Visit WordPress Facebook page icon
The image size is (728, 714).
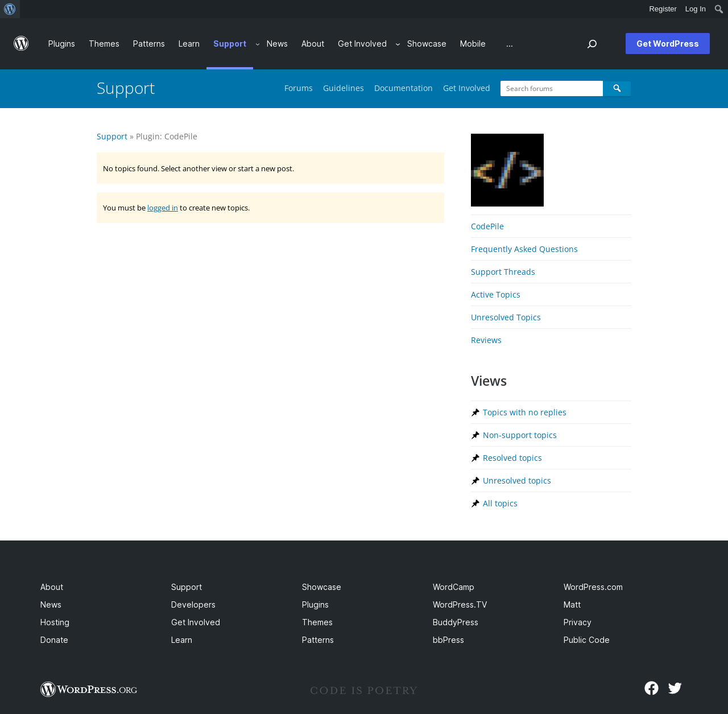coord(651,688)
